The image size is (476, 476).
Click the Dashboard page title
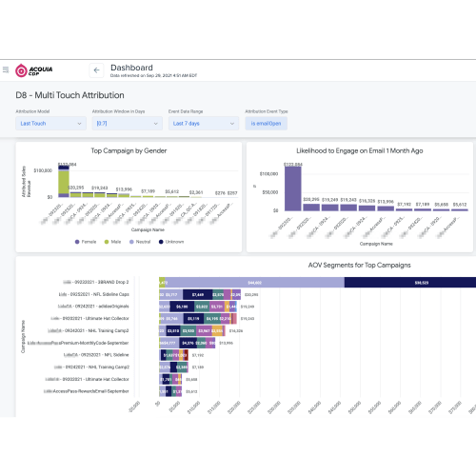(131, 68)
